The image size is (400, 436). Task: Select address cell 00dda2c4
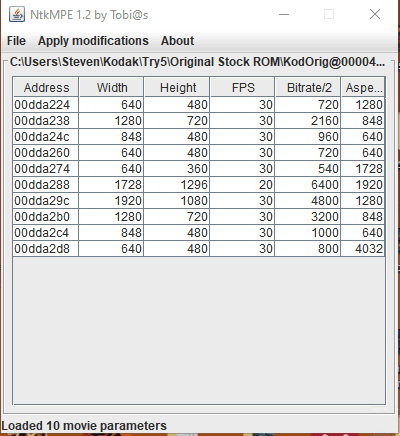pos(46,233)
